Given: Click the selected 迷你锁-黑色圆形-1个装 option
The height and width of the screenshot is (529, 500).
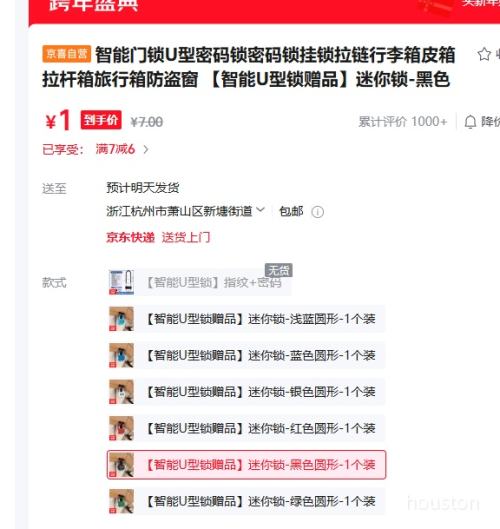Looking at the screenshot, I should click(246, 465).
